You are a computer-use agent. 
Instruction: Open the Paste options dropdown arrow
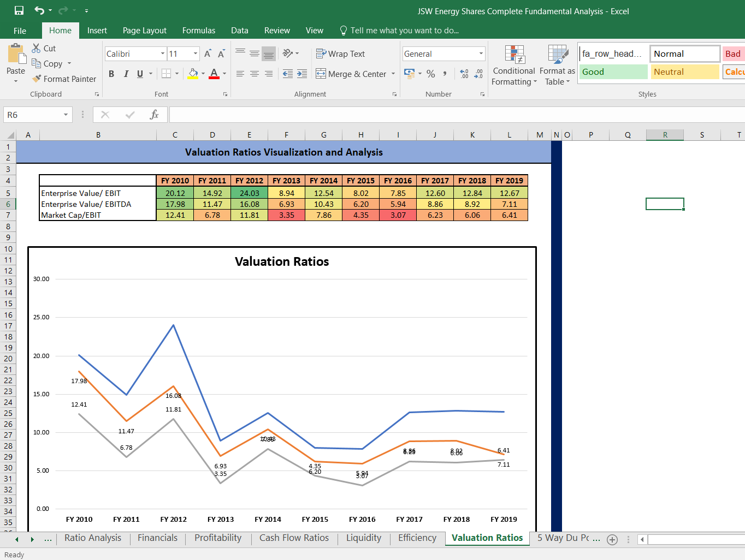pyautogui.click(x=16, y=81)
